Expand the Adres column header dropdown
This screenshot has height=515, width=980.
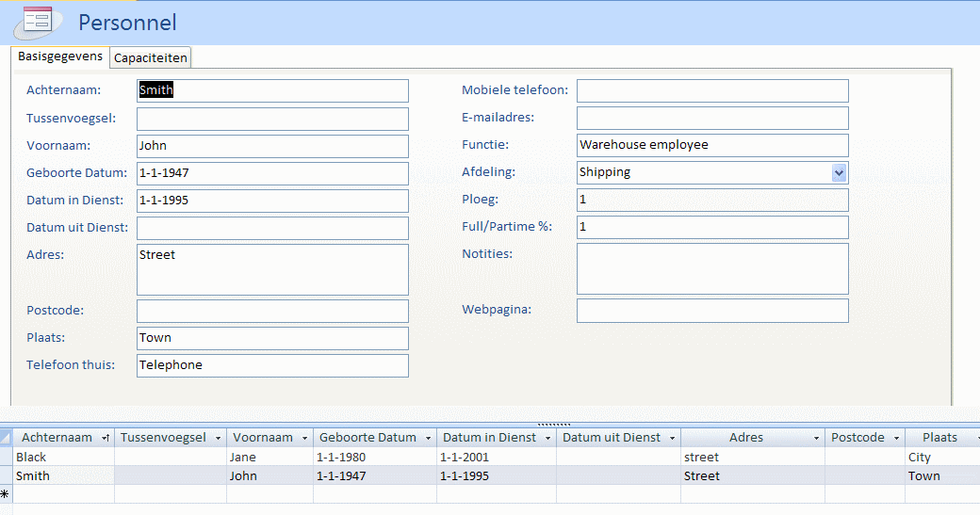816,438
